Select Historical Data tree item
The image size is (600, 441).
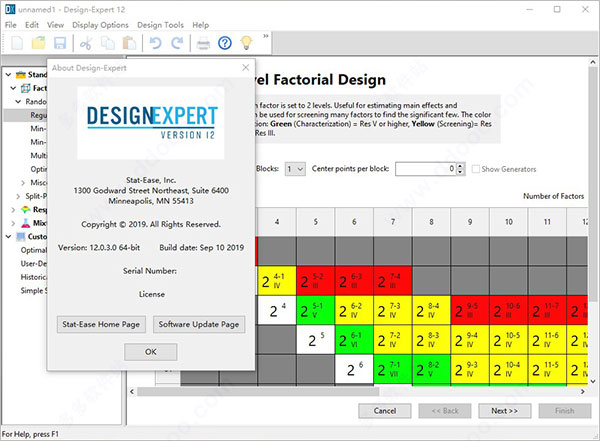coord(33,277)
